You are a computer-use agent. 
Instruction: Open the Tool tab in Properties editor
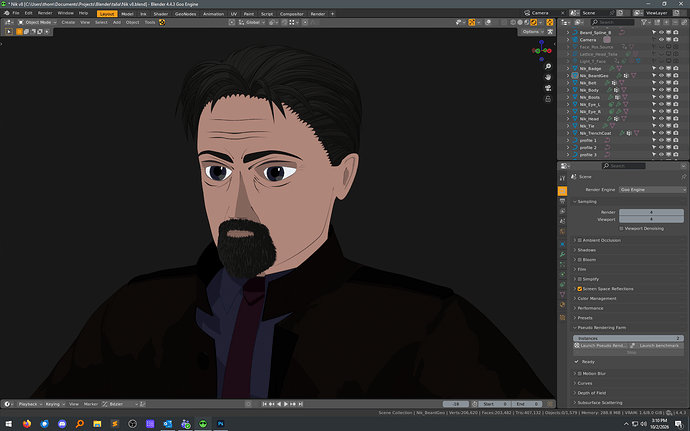click(x=562, y=178)
